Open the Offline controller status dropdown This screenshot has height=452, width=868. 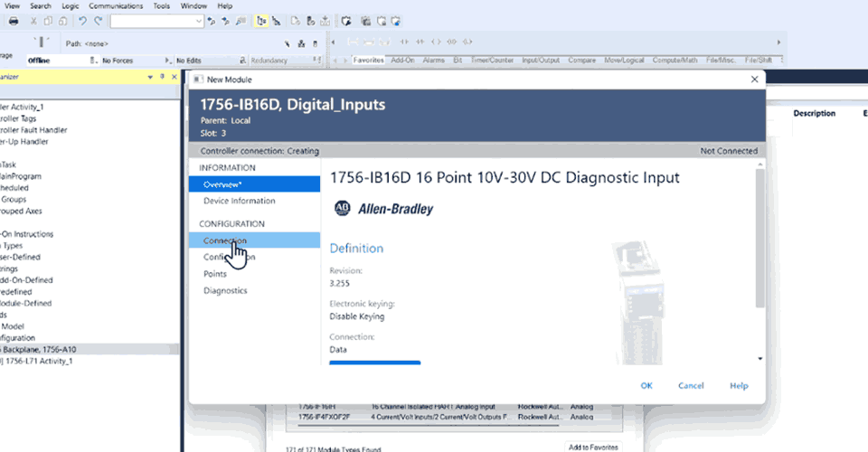coord(94,61)
